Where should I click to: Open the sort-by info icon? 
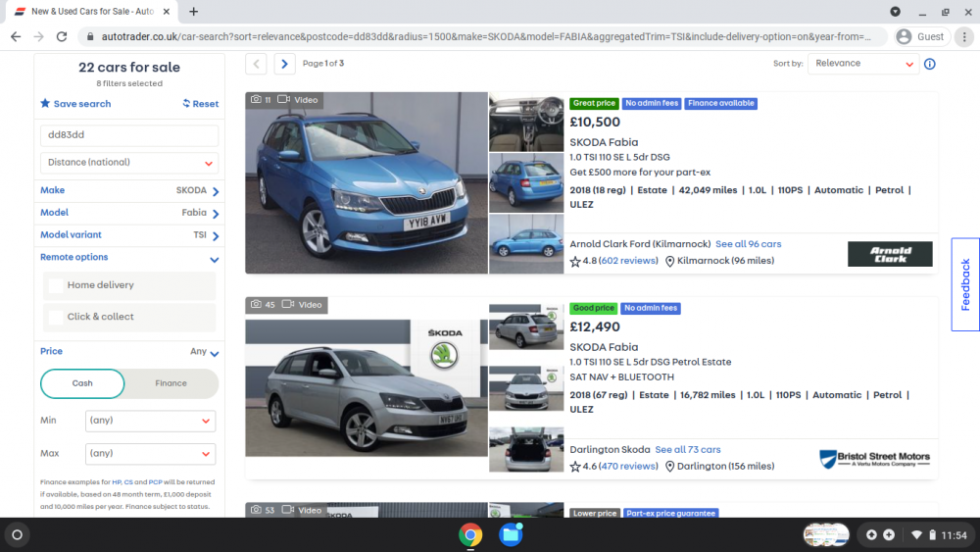tap(930, 64)
